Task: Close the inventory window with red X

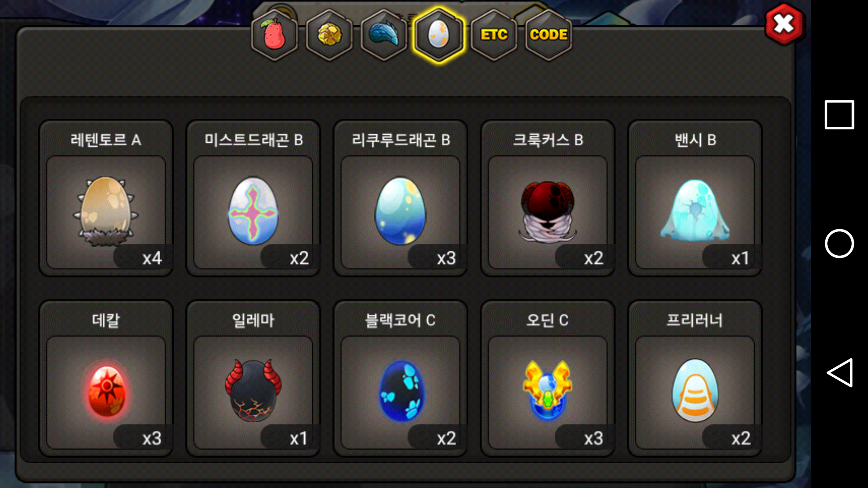Action: coord(784,23)
